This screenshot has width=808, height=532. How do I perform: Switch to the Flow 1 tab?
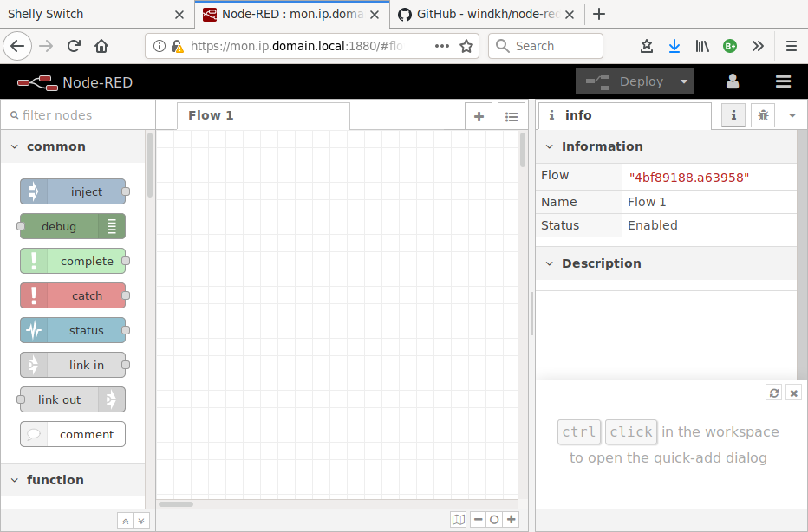(x=264, y=116)
